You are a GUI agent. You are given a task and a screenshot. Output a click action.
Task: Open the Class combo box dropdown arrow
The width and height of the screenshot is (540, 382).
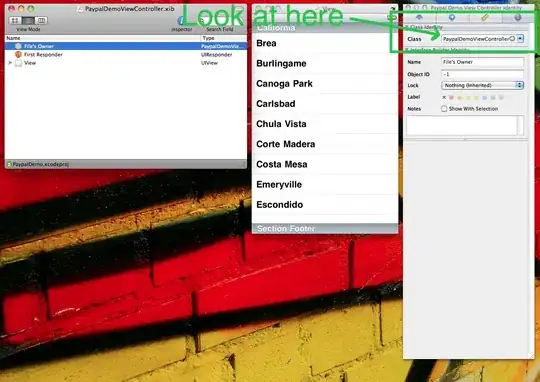(520, 39)
